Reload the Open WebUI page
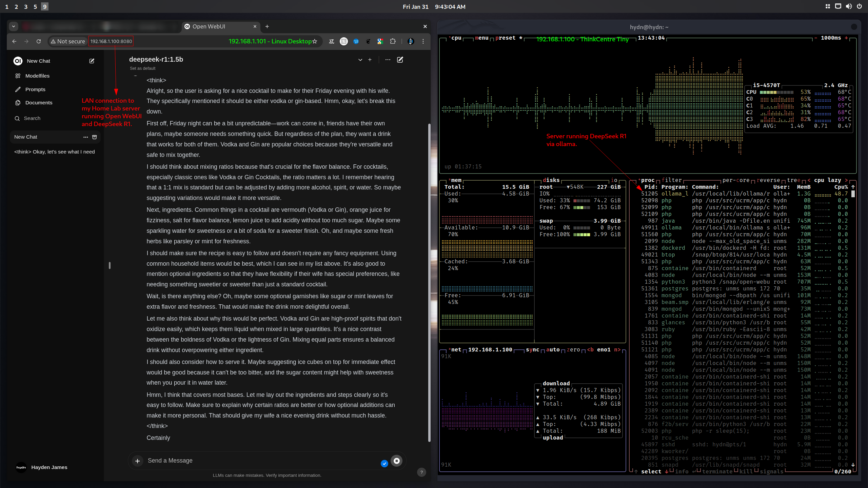This screenshot has width=868, height=488. click(x=38, y=41)
